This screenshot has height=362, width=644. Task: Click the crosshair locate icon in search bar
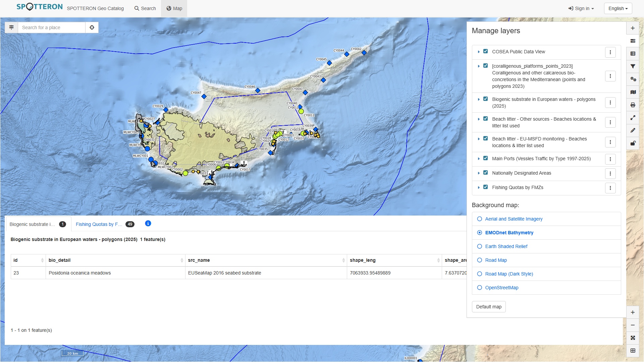[x=92, y=27]
